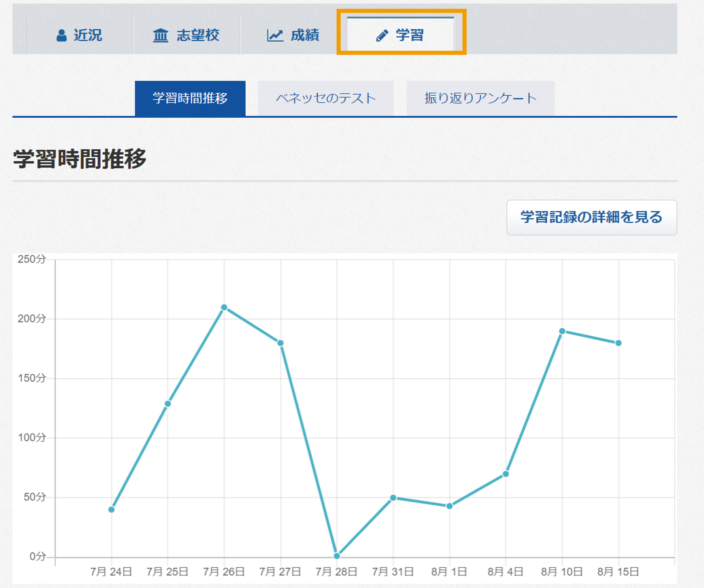Viewport: 704px width, 588px height.
Task: Click the 7月 31日 data point
Action: 393,498
